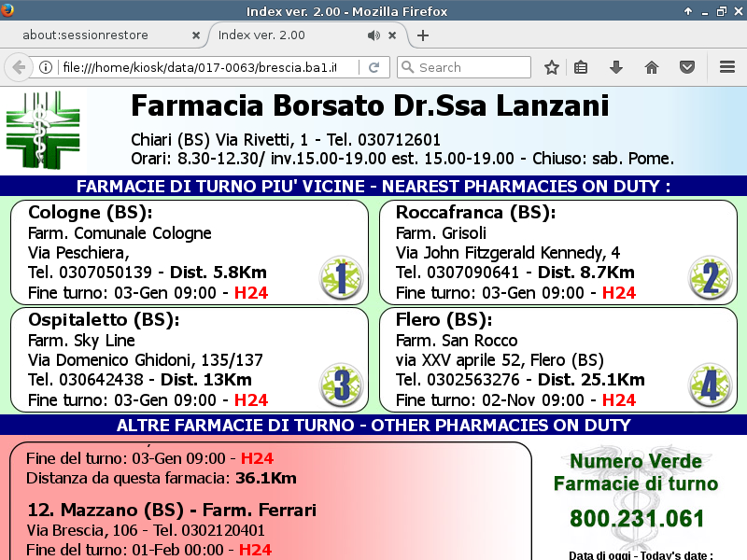Switch to about:sessionrestore tab

point(97,35)
